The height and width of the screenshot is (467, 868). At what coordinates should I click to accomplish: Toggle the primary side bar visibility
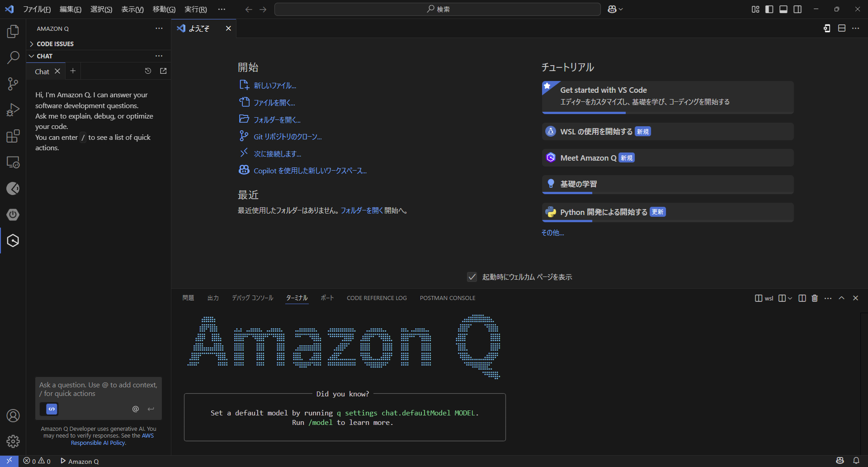769,10
